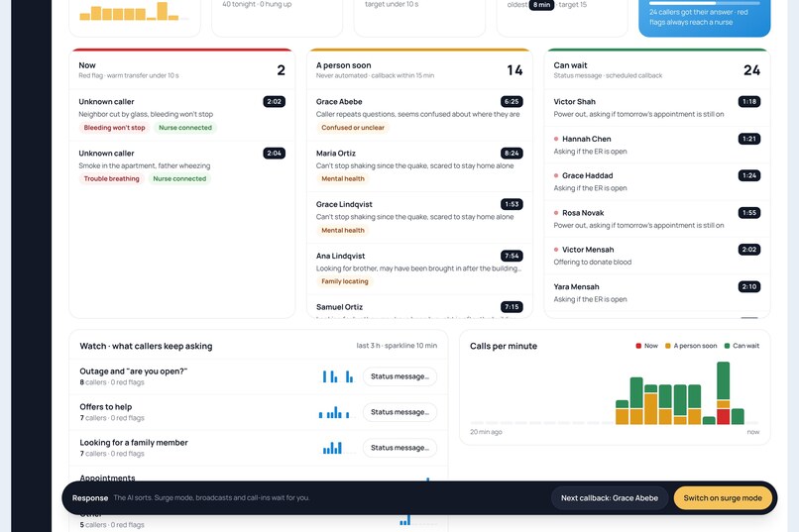Open the next callback for Grace Abebe
The width and height of the screenshot is (799, 532).
coord(610,498)
